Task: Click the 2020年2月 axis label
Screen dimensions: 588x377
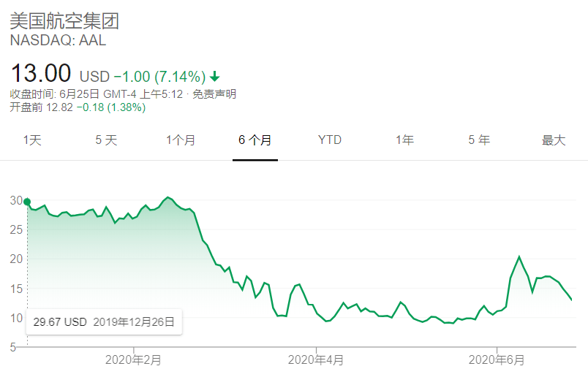Action: [x=134, y=360]
